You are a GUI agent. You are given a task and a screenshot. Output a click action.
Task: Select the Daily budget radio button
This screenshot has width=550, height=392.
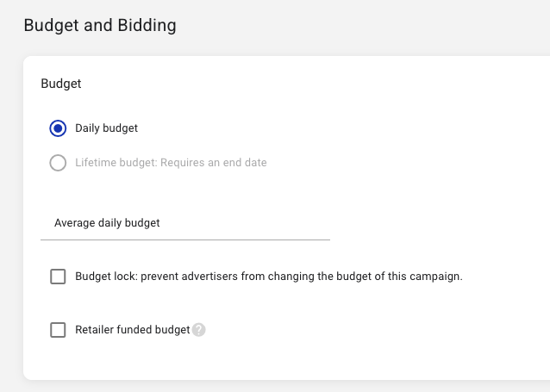(x=58, y=128)
